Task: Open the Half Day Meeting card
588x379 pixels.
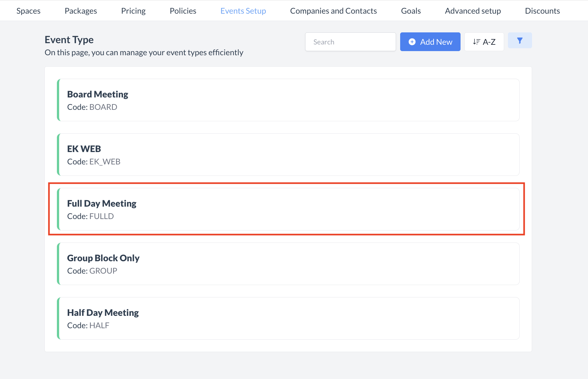Action: [288, 318]
